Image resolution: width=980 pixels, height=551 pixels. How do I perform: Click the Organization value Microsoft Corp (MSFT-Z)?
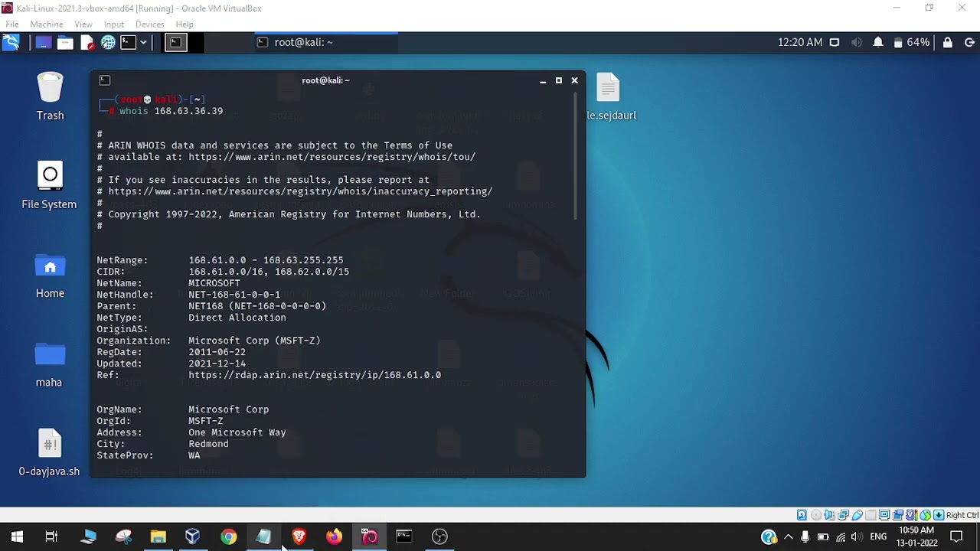coord(254,341)
